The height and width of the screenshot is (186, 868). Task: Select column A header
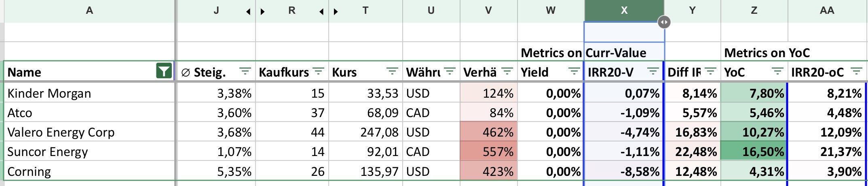click(89, 11)
